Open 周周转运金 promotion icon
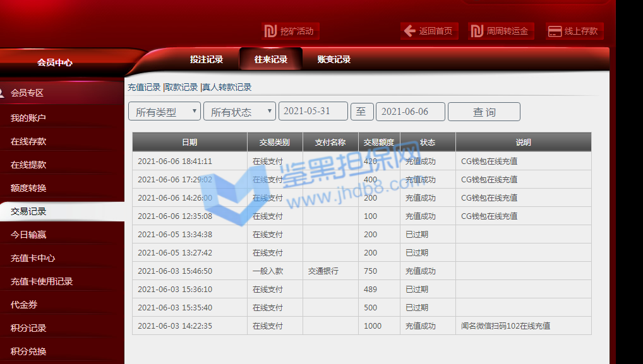The image size is (643, 364). pos(477,31)
